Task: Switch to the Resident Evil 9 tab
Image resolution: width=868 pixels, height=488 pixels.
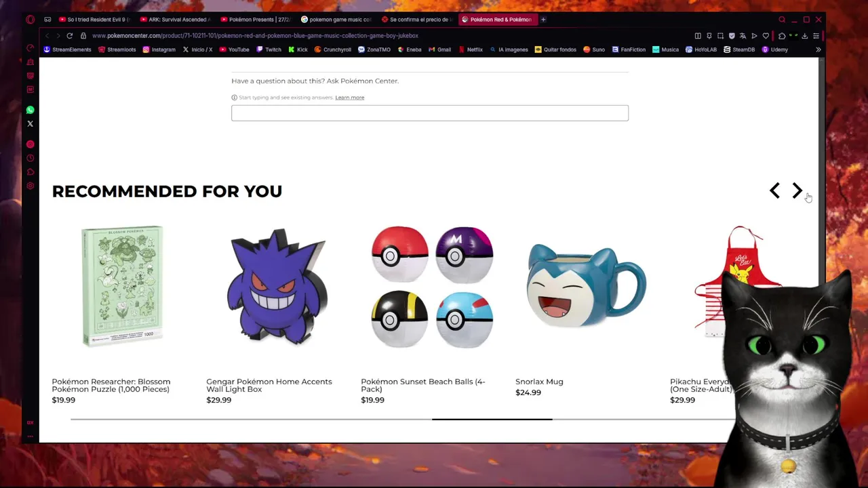Action: 94,20
